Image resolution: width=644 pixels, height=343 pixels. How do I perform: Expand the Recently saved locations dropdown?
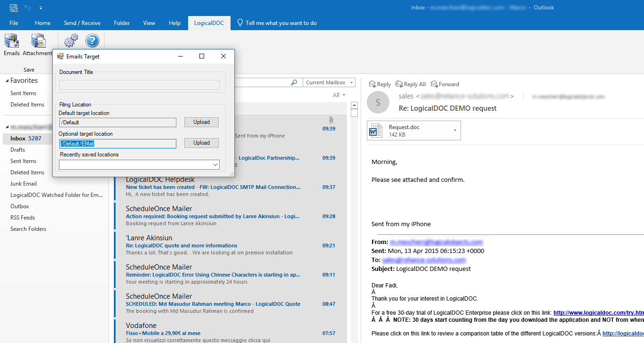click(215, 165)
